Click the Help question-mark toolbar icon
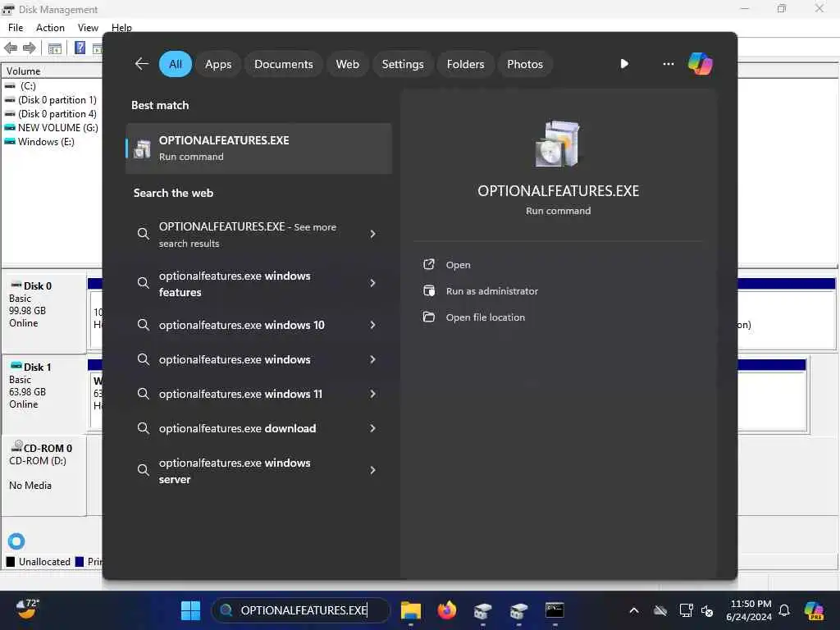 80,48
